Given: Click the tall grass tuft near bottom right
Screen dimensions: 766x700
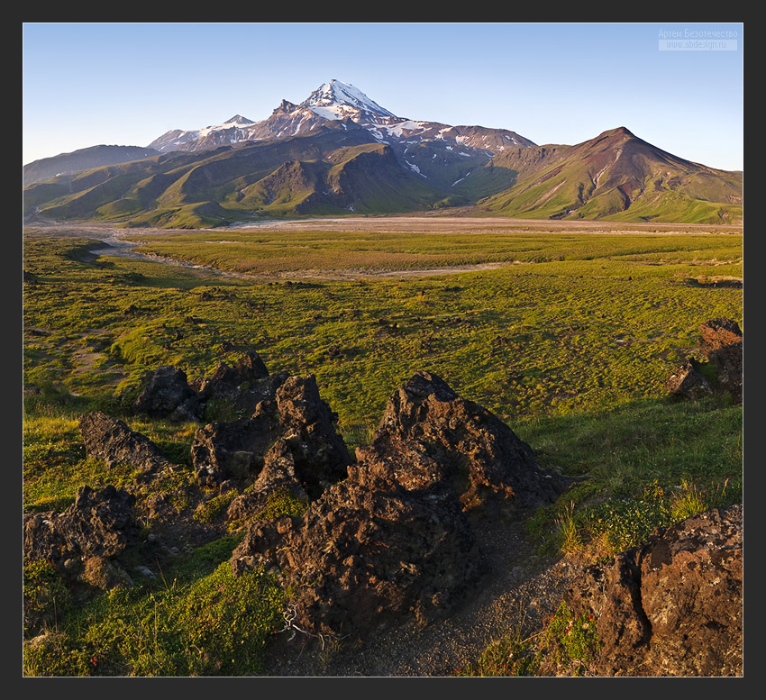Looking at the screenshot, I should [x=687, y=502].
